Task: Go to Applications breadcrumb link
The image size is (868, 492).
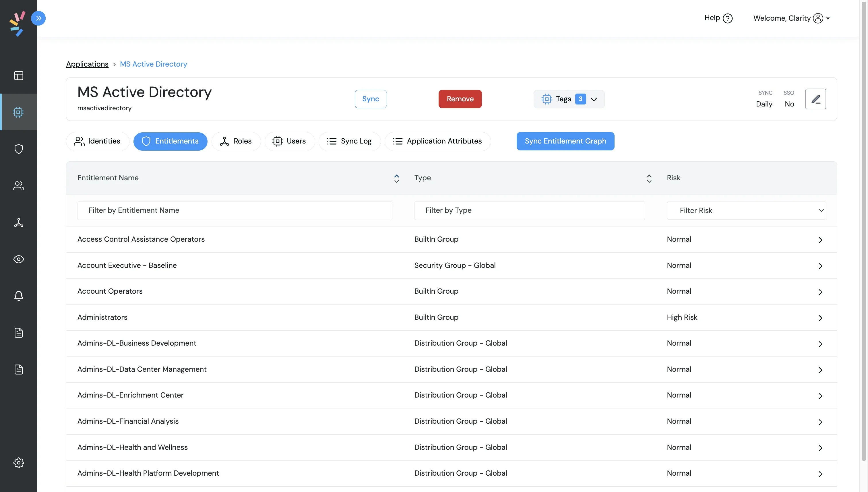Action: [x=87, y=64]
